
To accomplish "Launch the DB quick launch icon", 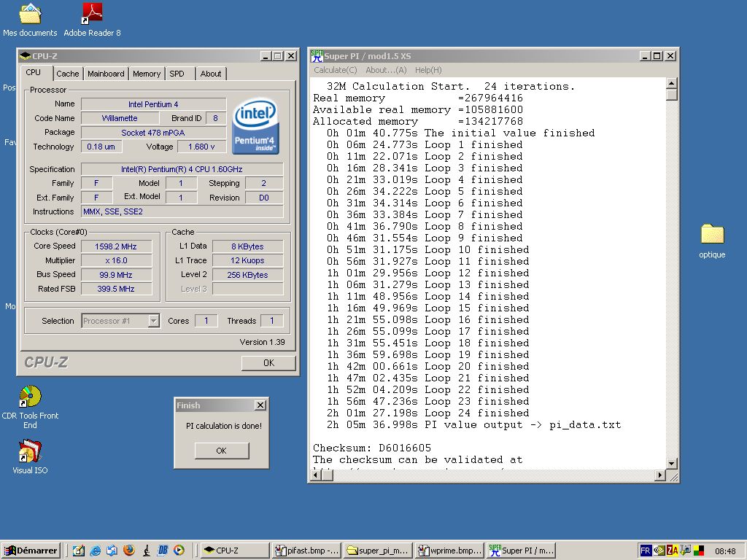I will point(163,551).
